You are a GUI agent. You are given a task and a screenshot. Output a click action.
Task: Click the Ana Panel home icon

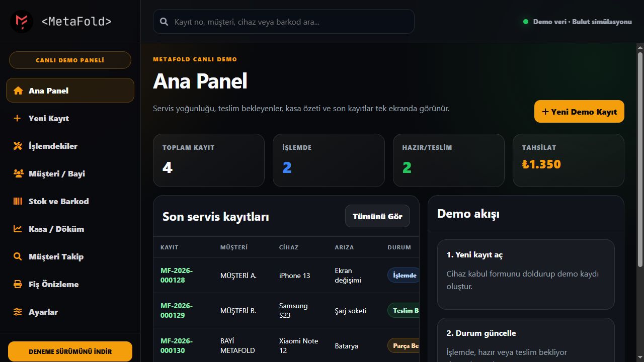[x=18, y=90]
